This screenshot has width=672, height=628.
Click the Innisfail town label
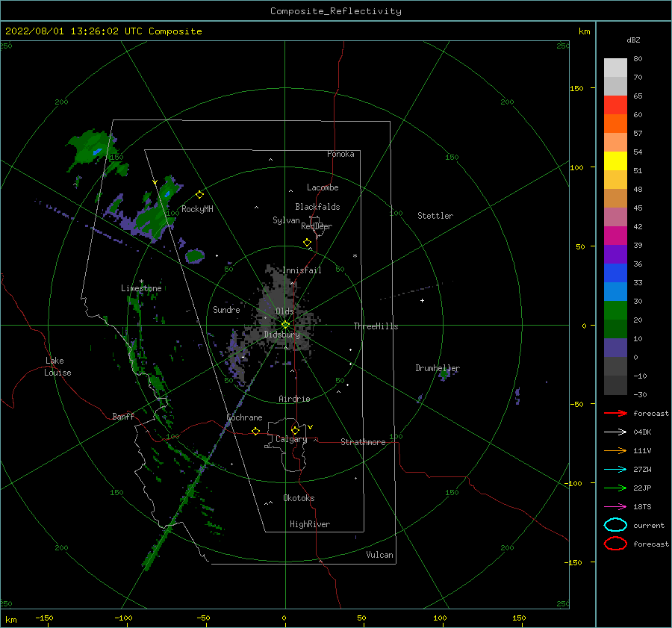(302, 270)
